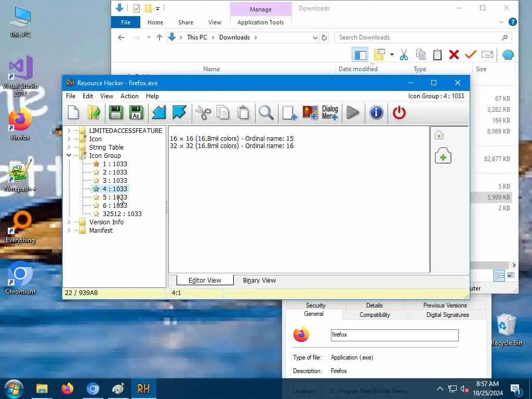Viewport: 532px width, 399px height.
Task: Open the View menu in Resource Hacker
Action: (x=107, y=96)
